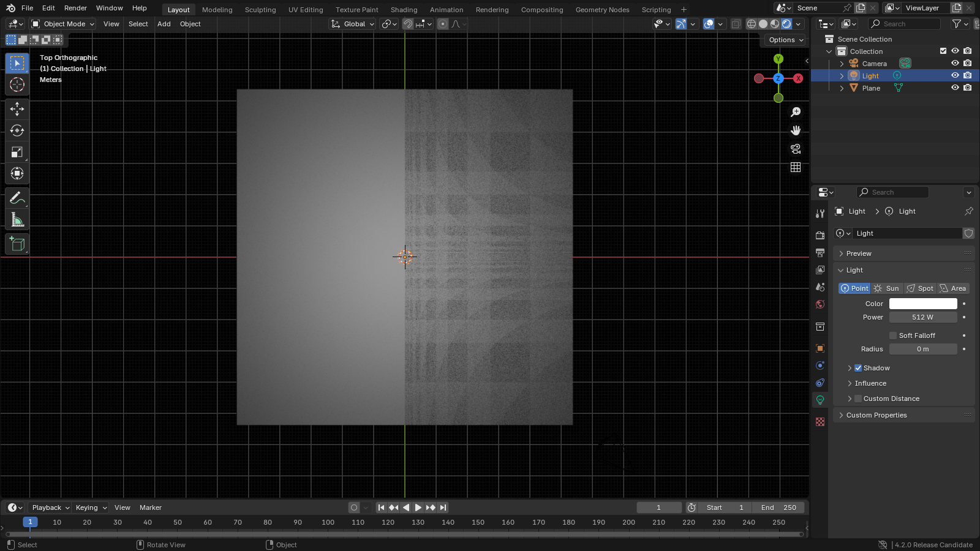Set light type to Spot

pyautogui.click(x=920, y=288)
